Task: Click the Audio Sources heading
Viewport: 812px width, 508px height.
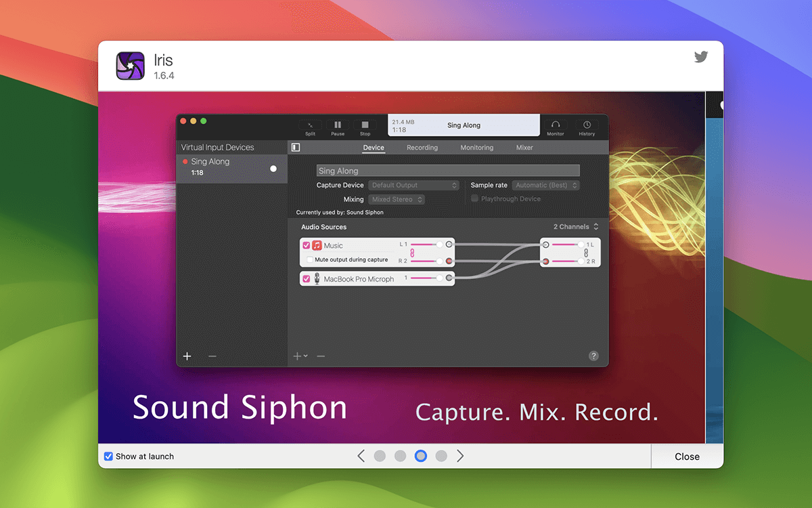Action: (x=323, y=227)
